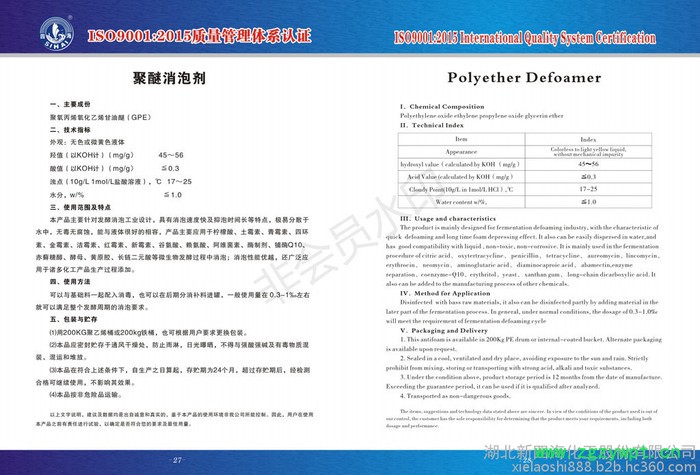Click the table cell '45~56'

click(x=588, y=164)
